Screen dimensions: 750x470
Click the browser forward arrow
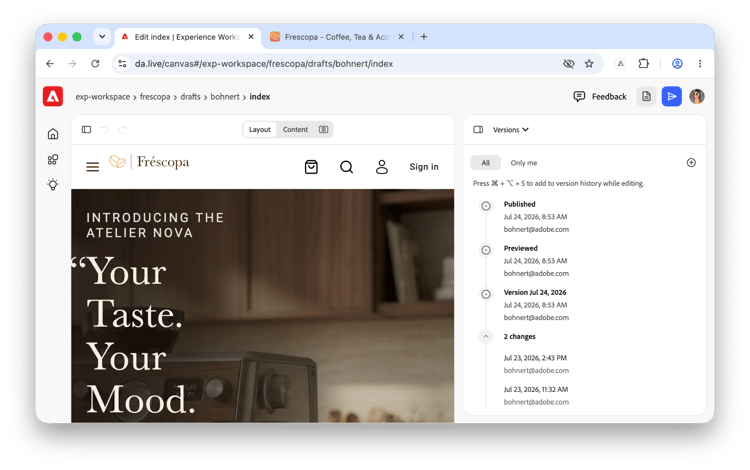coord(72,64)
